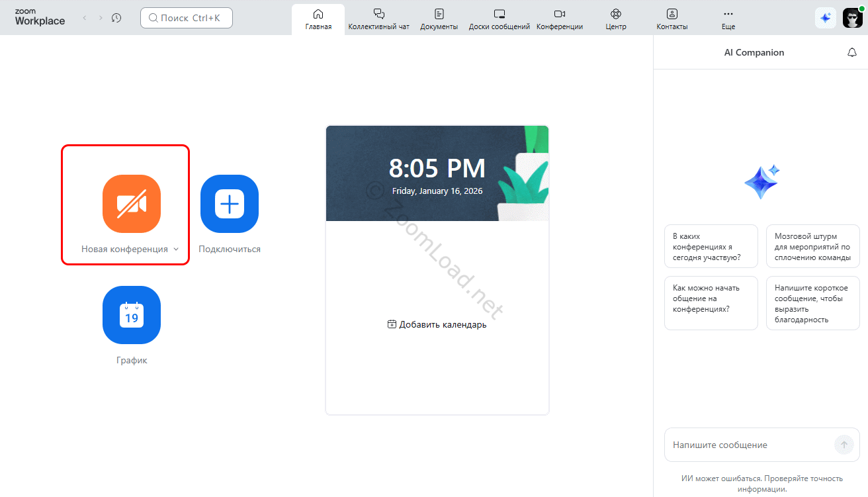Click the history clock icon
Screen dimensions: 868x497
pyautogui.click(x=116, y=18)
